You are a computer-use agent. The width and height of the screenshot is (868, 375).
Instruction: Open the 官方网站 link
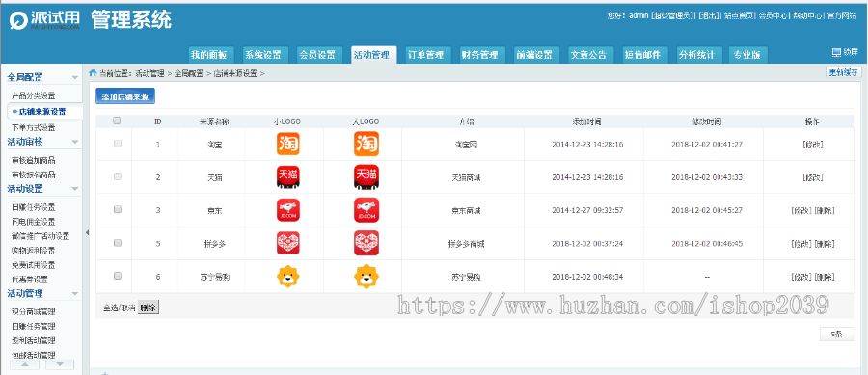(842, 15)
